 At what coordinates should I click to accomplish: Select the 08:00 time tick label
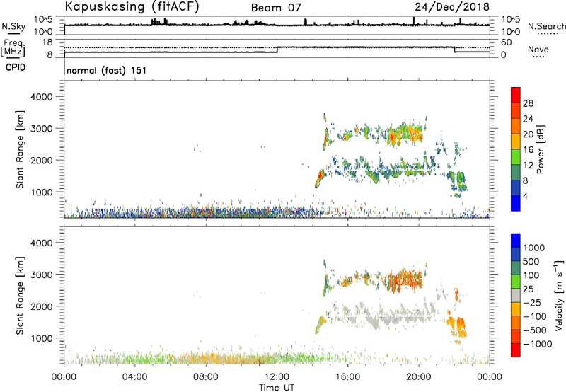[x=206, y=377]
